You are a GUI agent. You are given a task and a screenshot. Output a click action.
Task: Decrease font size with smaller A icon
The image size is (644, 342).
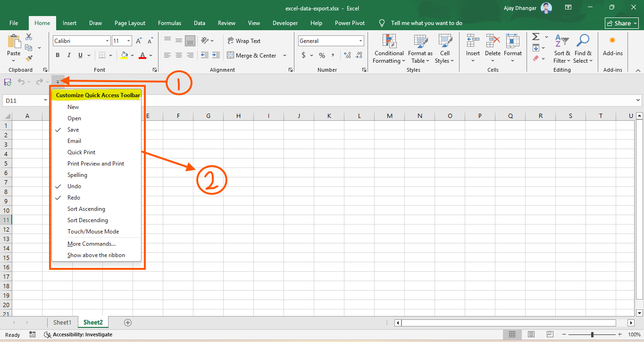click(151, 41)
